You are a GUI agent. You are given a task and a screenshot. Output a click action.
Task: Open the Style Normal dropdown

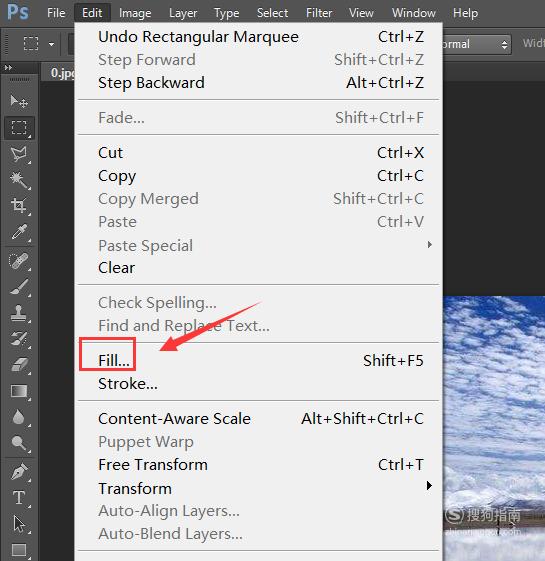click(476, 44)
